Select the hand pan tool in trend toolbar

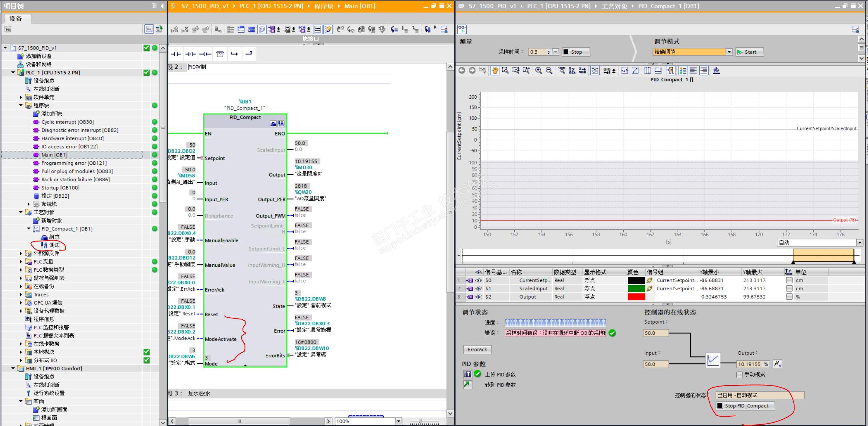(x=495, y=71)
